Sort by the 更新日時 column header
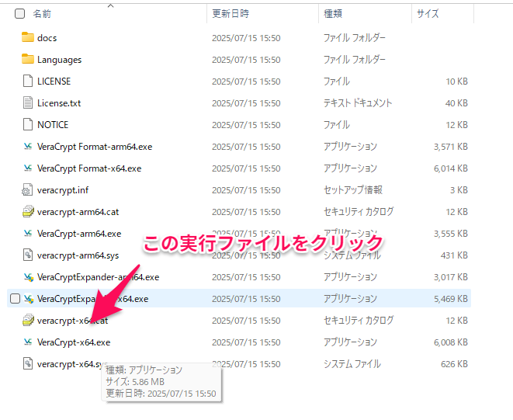Screen dimensions: 513x420 tap(231, 14)
